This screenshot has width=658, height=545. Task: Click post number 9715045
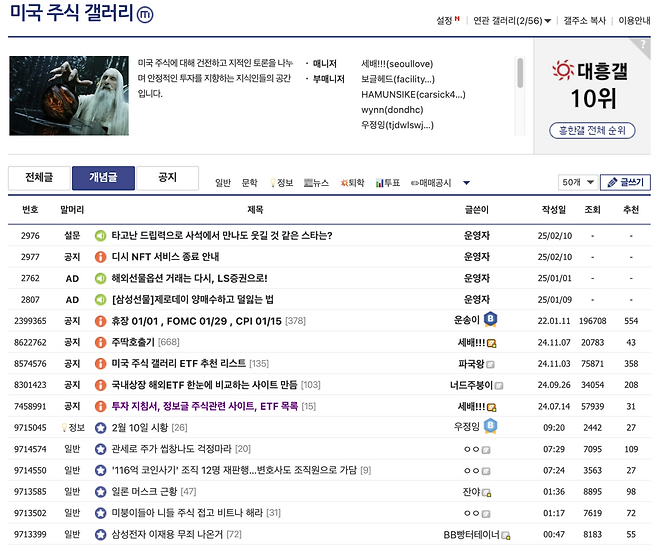coord(30,428)
